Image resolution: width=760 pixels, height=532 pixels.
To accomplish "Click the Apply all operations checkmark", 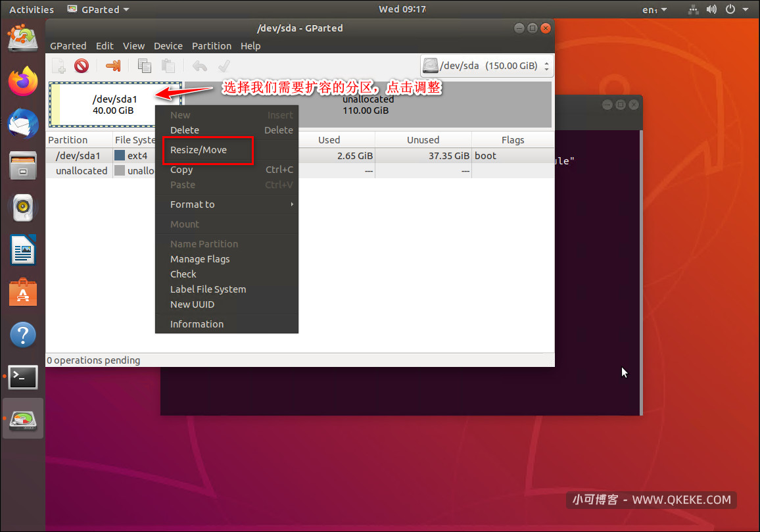I will [x=224, y=66].
